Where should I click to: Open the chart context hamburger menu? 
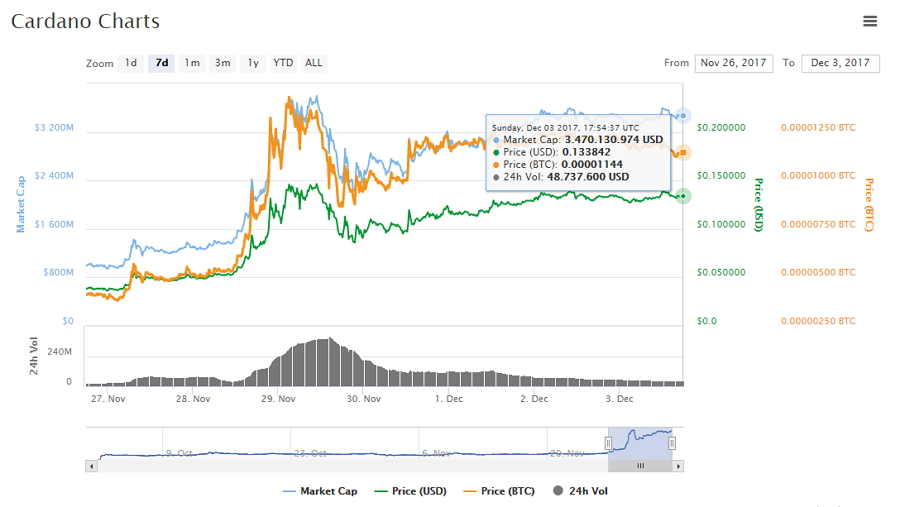870,21
